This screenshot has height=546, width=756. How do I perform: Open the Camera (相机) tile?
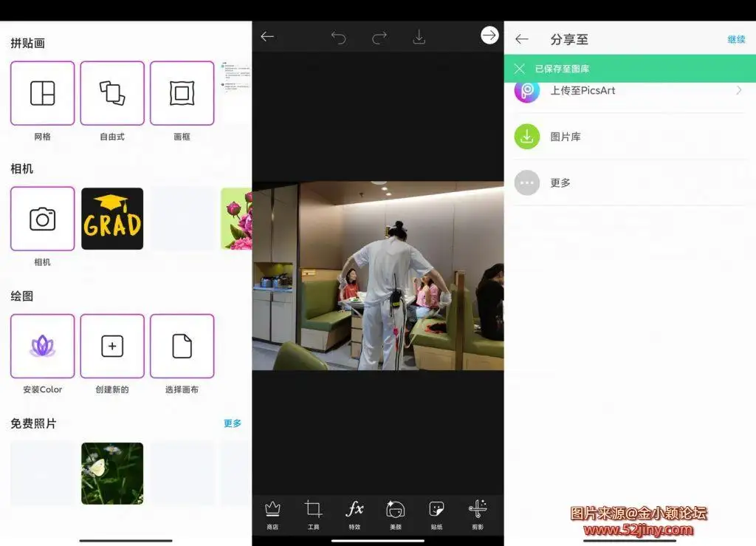coord(42,219)
